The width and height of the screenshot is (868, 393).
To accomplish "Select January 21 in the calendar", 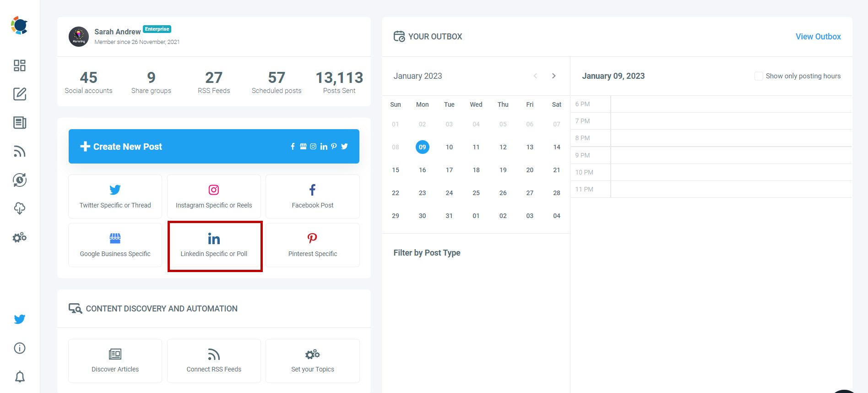I will click(557, 170).
